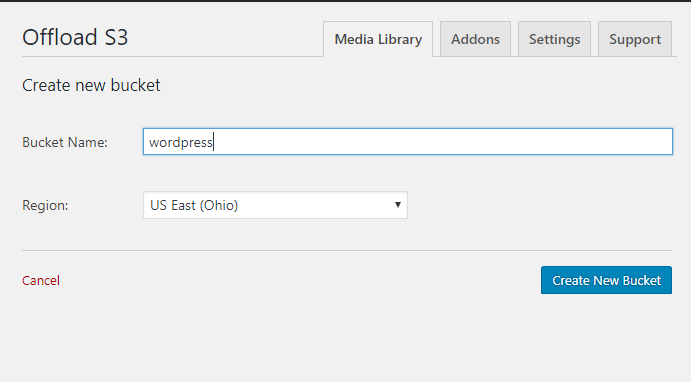Click the Create New Bucket button
This screenshot has width=691, height=382.
click(606, 280)
